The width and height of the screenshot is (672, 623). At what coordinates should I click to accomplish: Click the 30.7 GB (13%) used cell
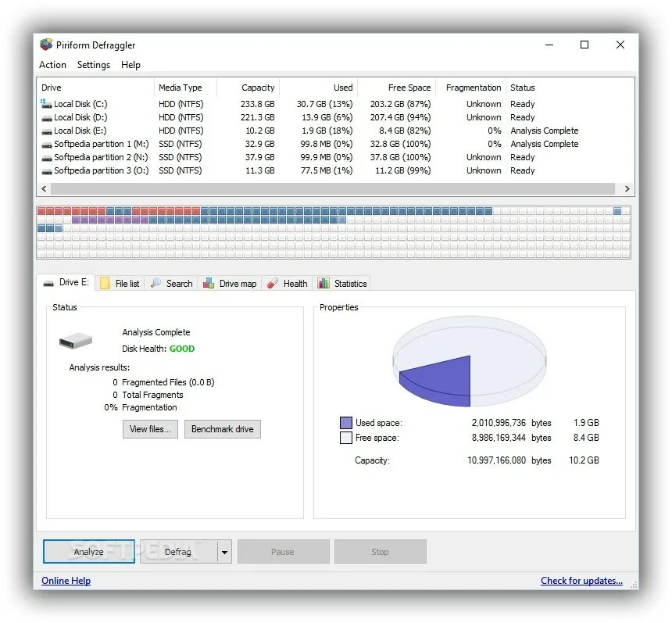(x=324, y=104)
